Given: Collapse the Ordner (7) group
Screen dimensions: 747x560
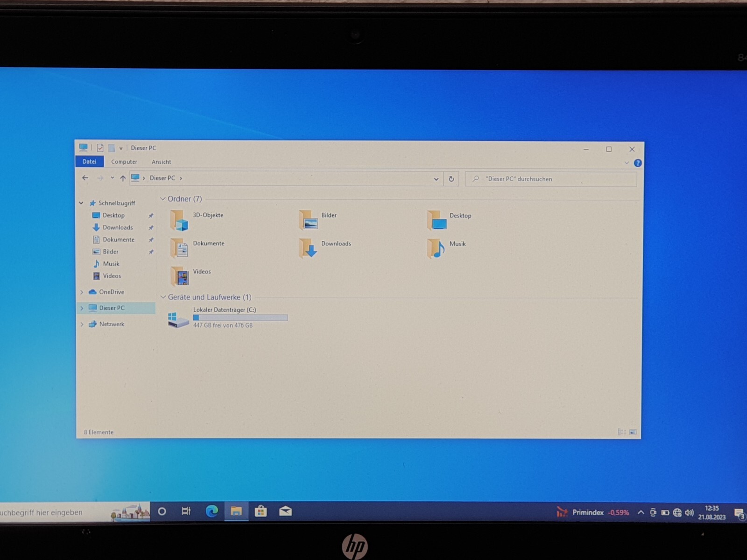Looking at the screenshot, I should coord(163,199).
